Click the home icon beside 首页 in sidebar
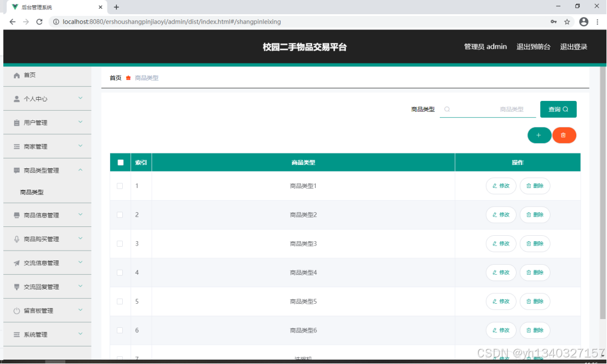The image size is (607, 364). [16, 76]
